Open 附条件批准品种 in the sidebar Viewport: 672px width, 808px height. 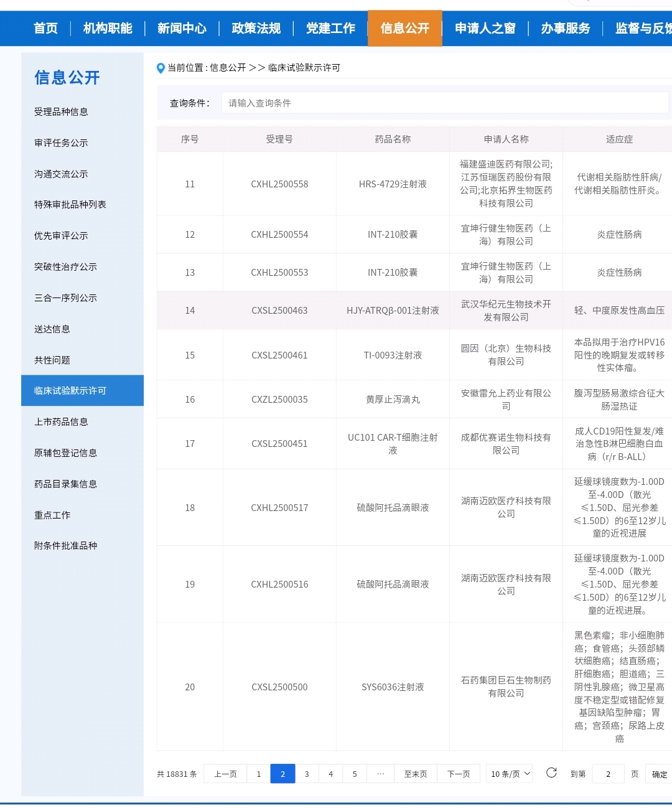(x=65, y=546)
